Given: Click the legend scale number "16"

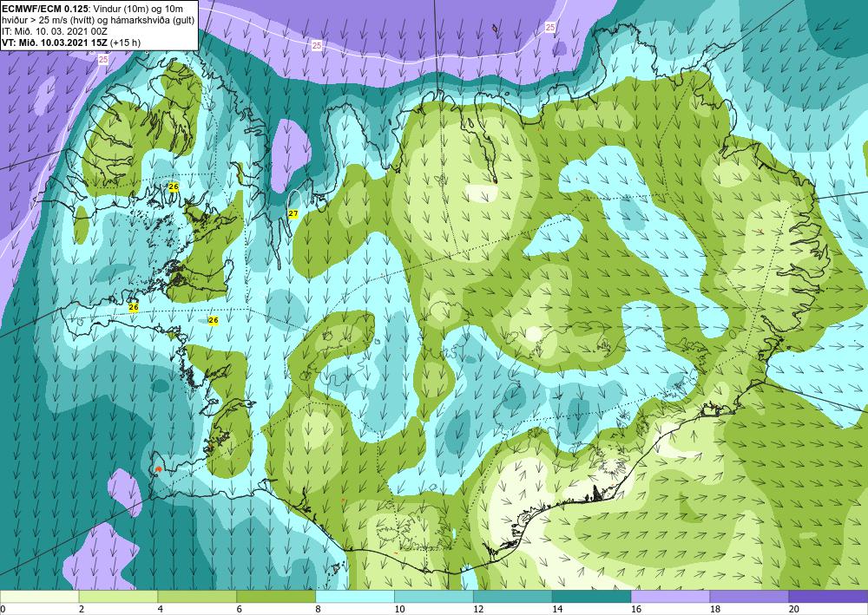Looking at the screenshot, I should pyautogui.click(x=635, y=609).
